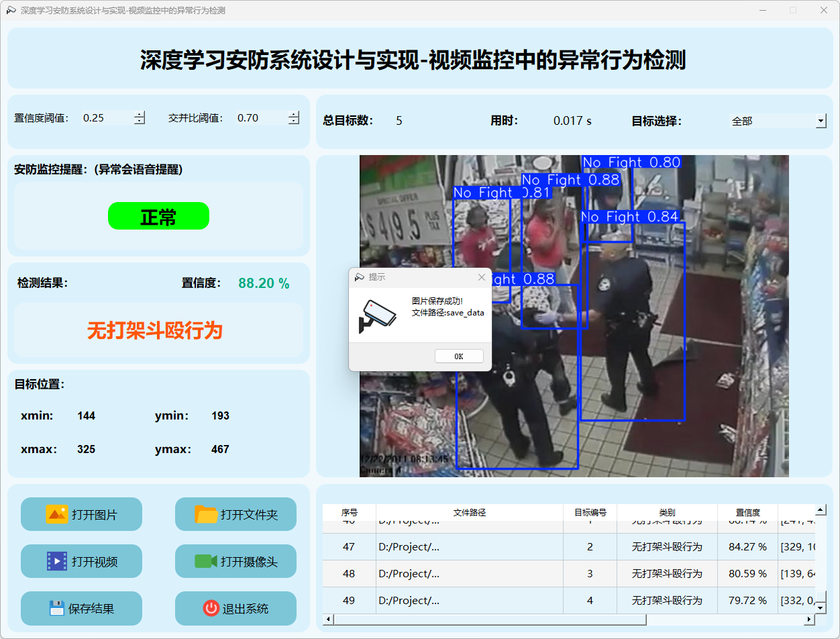Image resolution: width=840 pixels, height=639 pixels.
Task: Select the 目标编号 column header
Action: (x=590, y=512)
